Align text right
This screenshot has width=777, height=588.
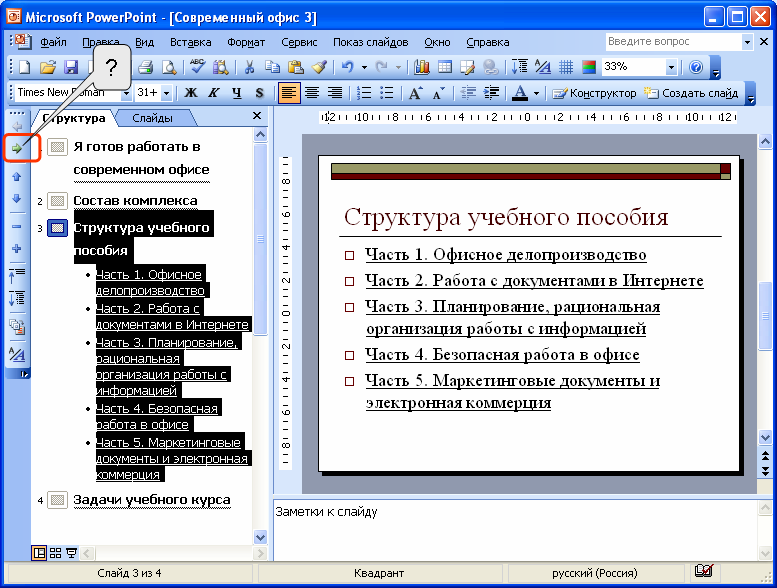[x=335, y=93]
